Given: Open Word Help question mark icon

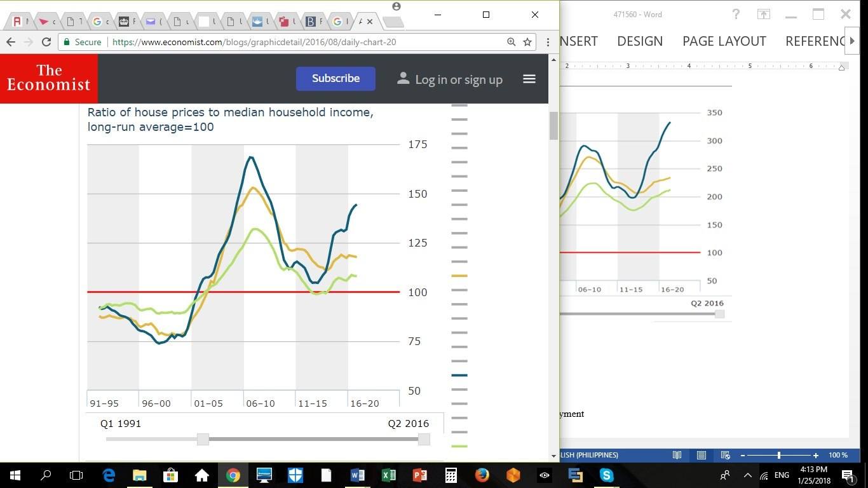Looking at the screenshot, I should pyautogui.click(x=736, y=14).
